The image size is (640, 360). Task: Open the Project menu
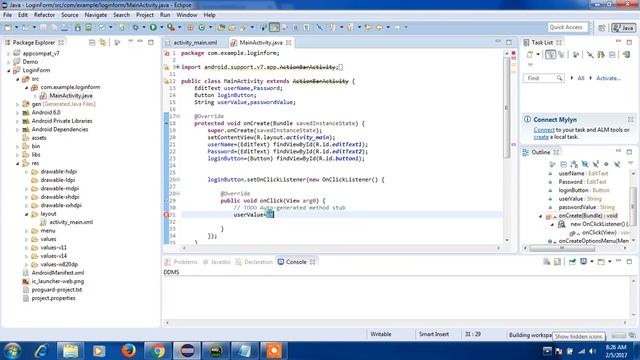(145, 15)
